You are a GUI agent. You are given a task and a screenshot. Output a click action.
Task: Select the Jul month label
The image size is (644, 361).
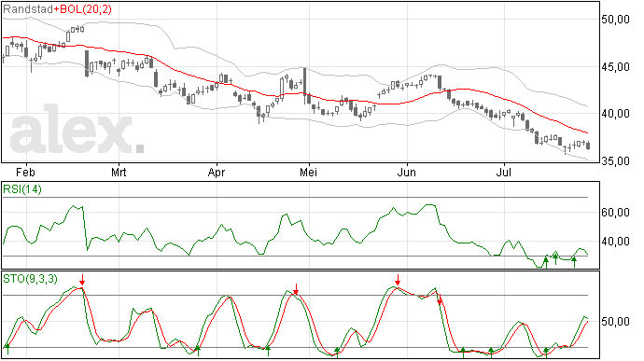tap(504, 172)
